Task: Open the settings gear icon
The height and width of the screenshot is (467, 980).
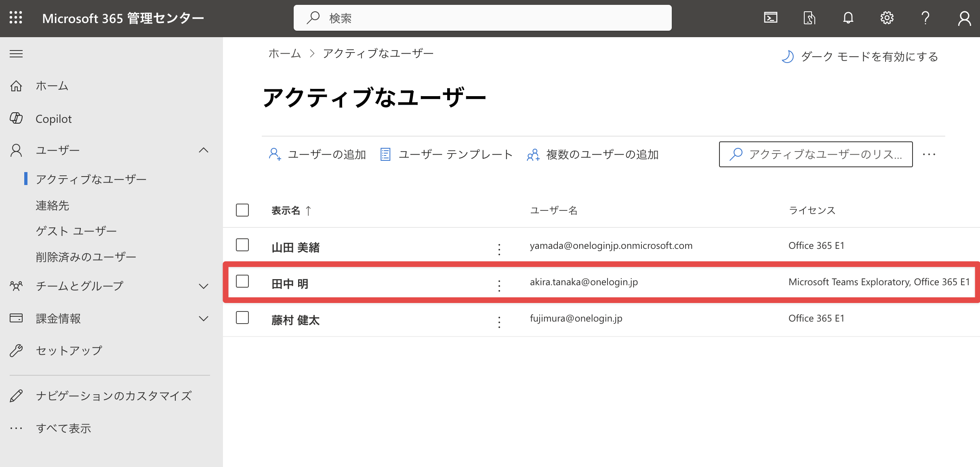Action: [x=887, y=18]
